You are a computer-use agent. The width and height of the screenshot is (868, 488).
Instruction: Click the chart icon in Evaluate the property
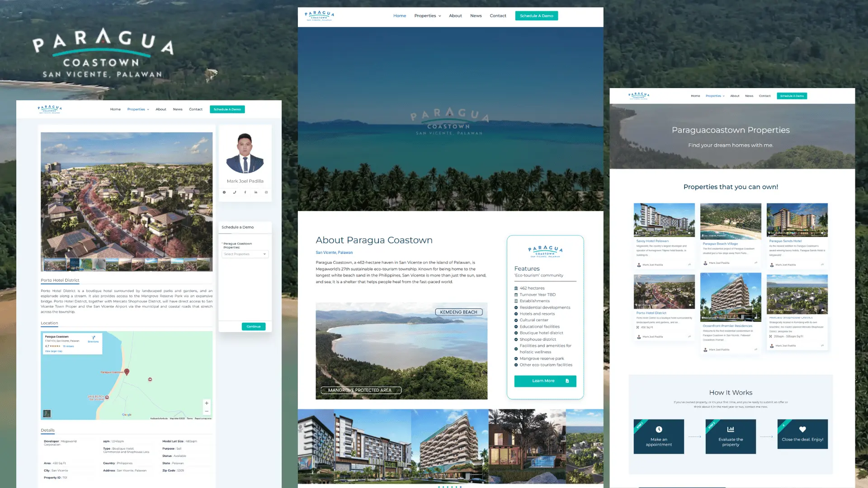pyautogui.click(x=731, y=429)
